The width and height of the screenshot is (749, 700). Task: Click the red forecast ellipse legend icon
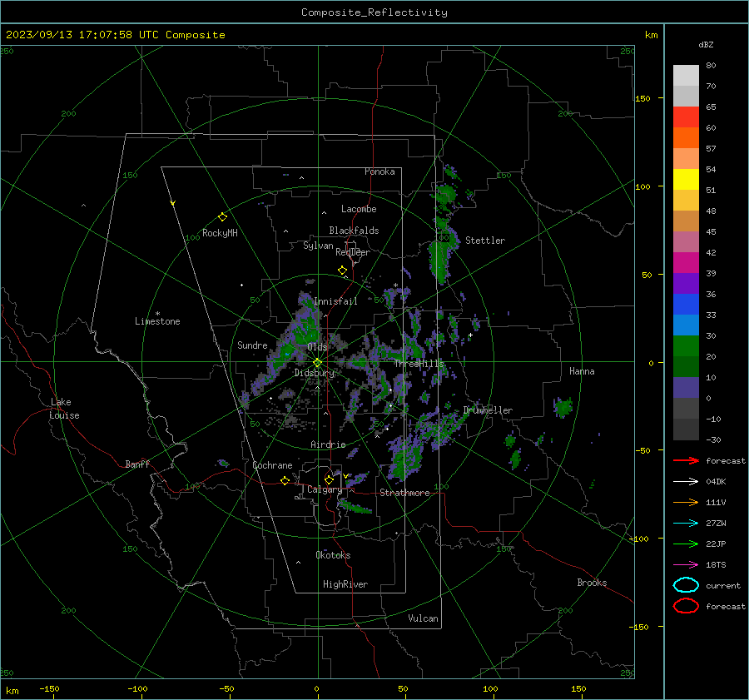click(686, 606)
